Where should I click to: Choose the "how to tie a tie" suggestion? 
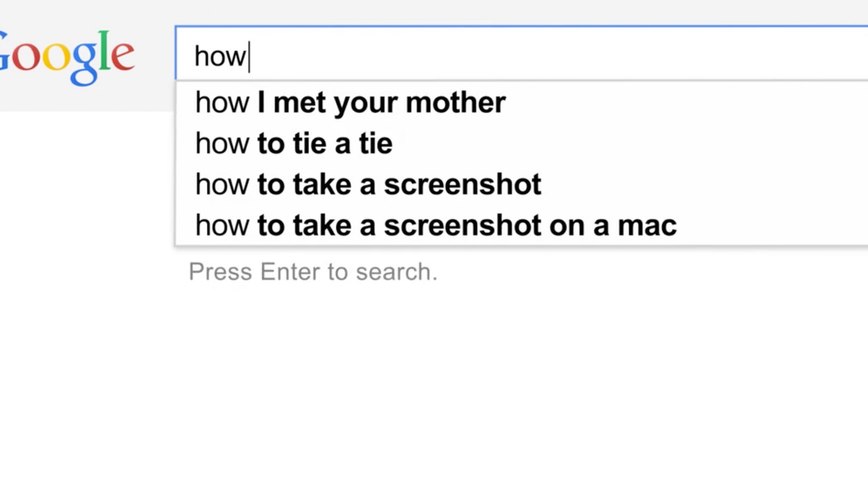tap(294, 143)
